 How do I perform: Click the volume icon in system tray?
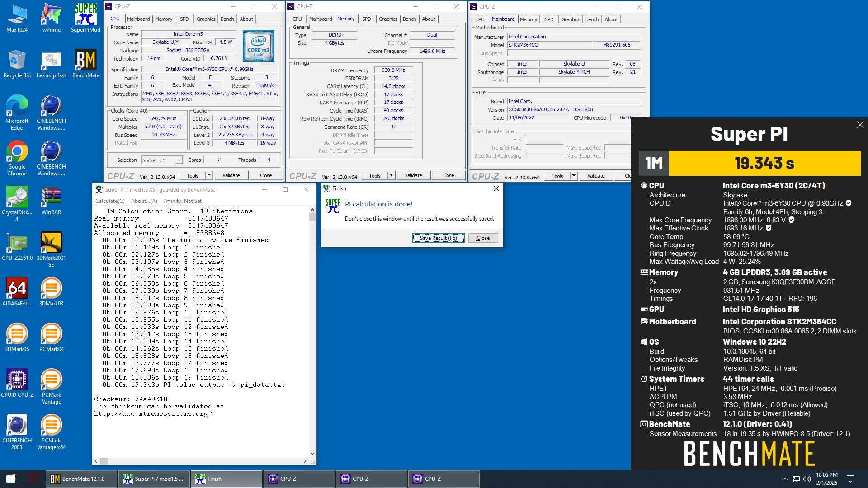(x=807, y=479)
